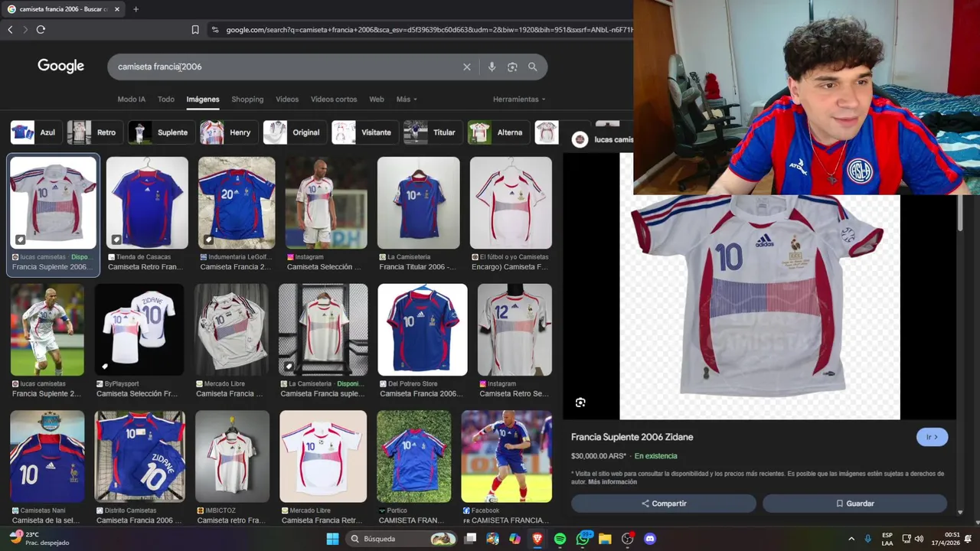Select the Imágenes tab

[x=203, y=99]
